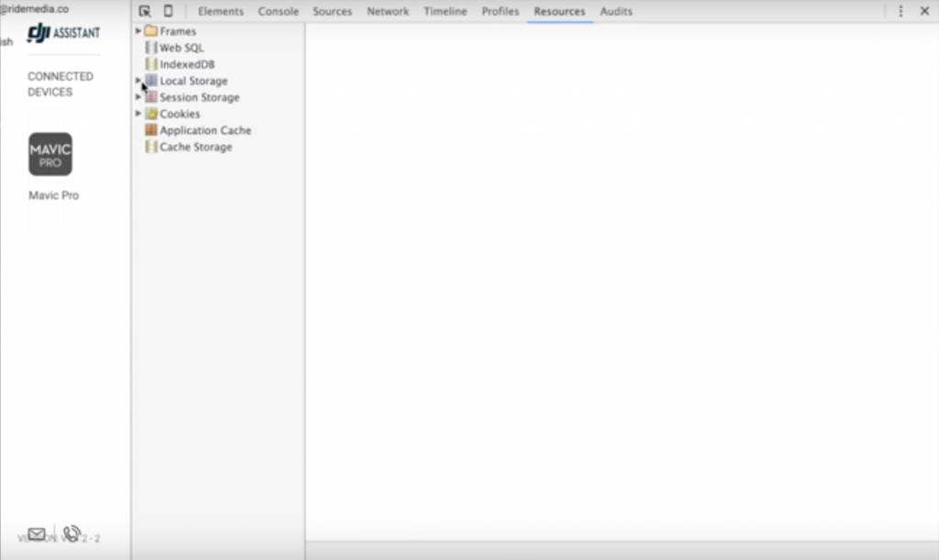Click the DJI Assistant logo
Viewport: 939px width, 560px height.
(x=63, y=33)
